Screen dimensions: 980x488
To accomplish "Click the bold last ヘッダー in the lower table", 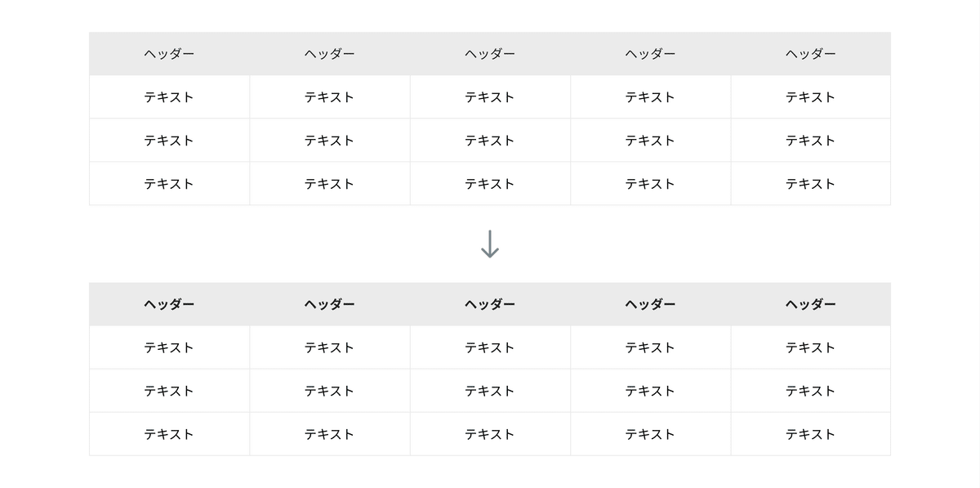I will click(811, 304).
